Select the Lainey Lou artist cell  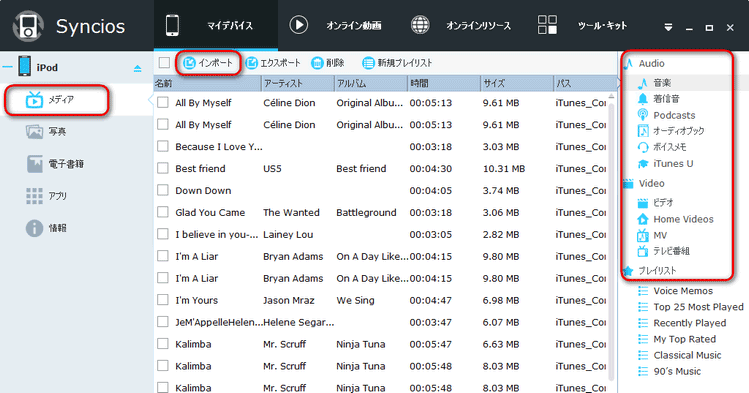[288, 234]
